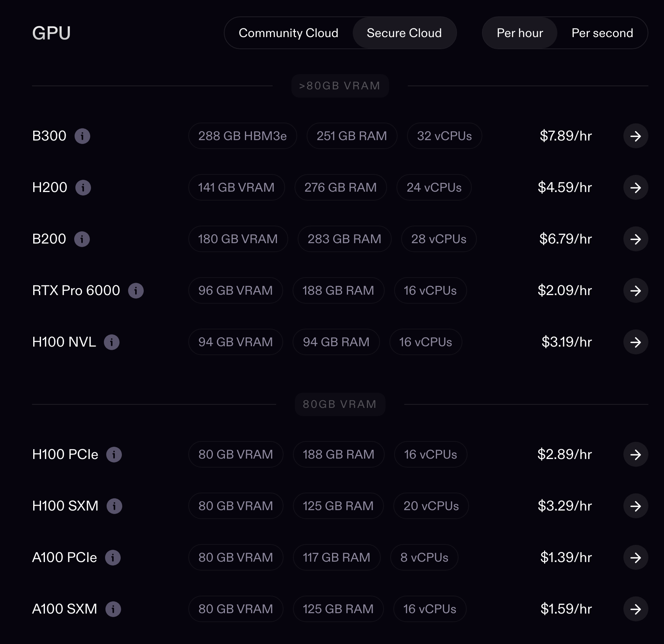Image resolution: width=664 pixels, height=644 pixels.
Task: View info icon beside H100 PCIe
Action: (114, 455)
